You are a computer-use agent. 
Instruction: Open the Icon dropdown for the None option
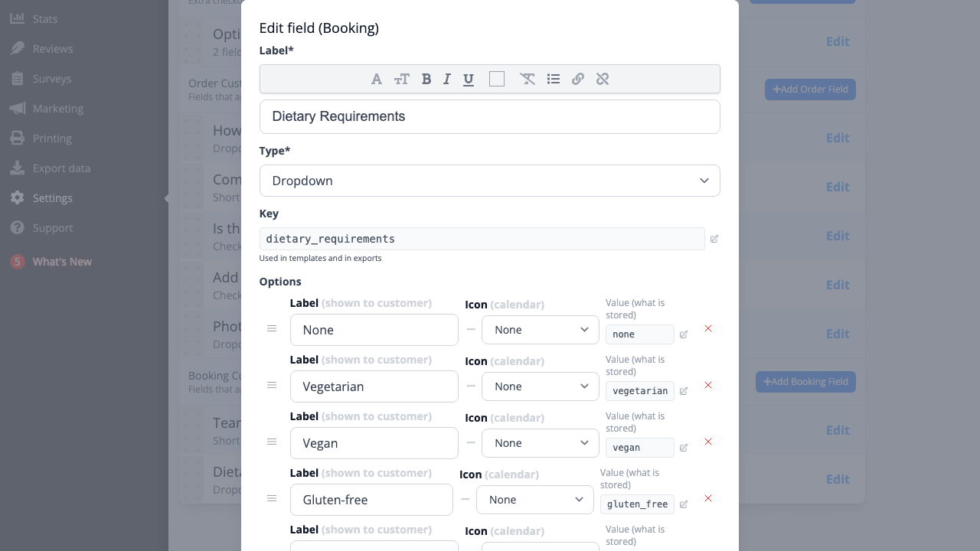click(x=541, y=330)
